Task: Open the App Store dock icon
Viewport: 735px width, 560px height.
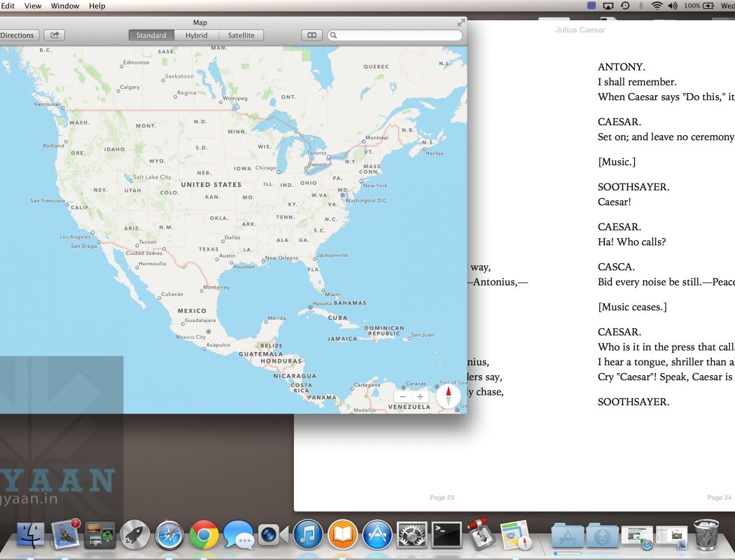Action: pyautogui.click(x=377, y=535)
